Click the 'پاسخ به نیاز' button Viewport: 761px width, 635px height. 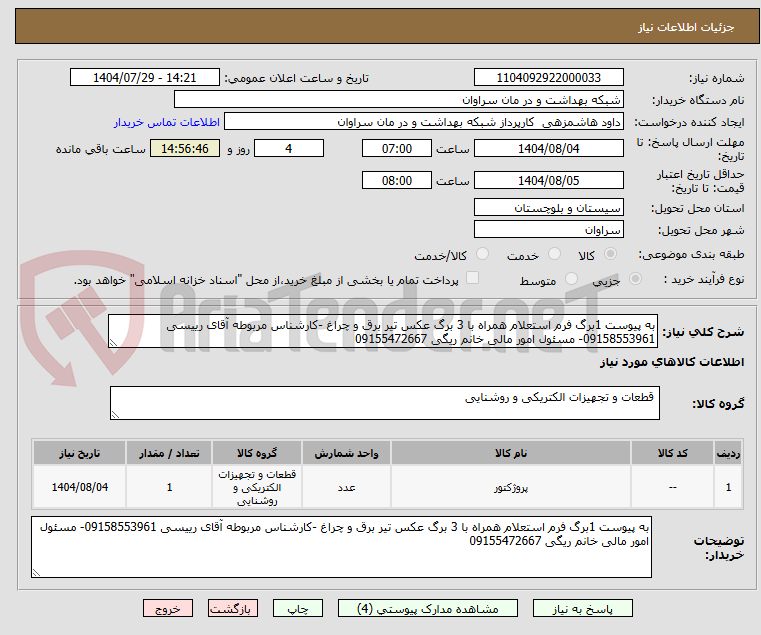point(582,608)
